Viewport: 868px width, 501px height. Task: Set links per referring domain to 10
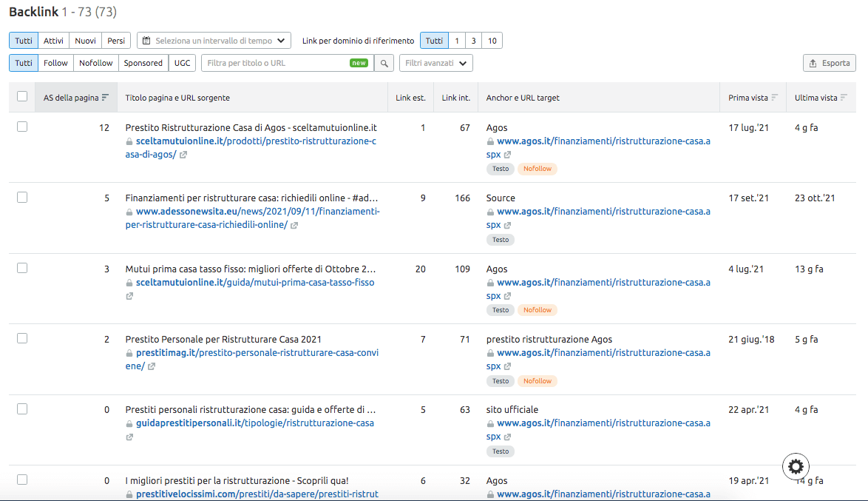click(x=492, y=41)
